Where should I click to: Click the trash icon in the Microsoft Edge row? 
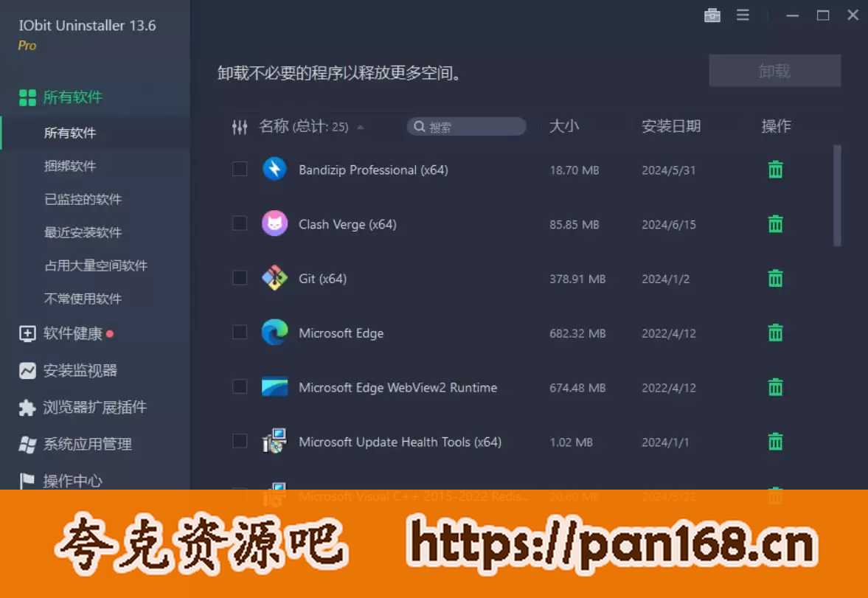click(775, 333)
